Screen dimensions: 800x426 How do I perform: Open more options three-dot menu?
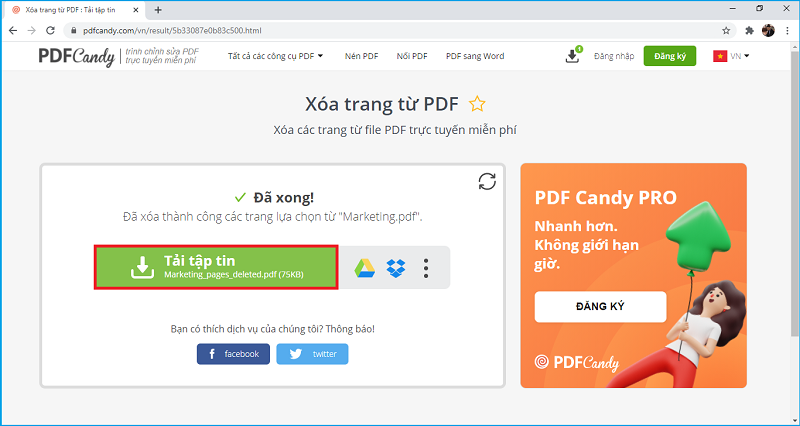(426, 268)
